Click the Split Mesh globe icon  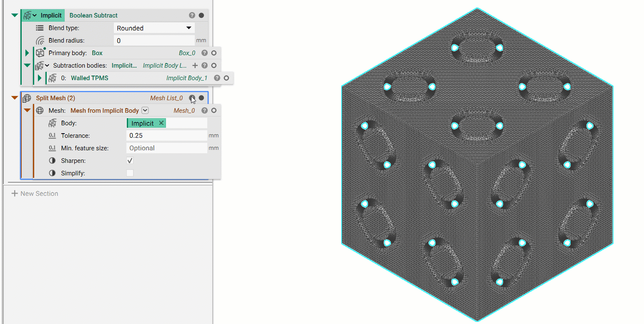tap(26, 98)
